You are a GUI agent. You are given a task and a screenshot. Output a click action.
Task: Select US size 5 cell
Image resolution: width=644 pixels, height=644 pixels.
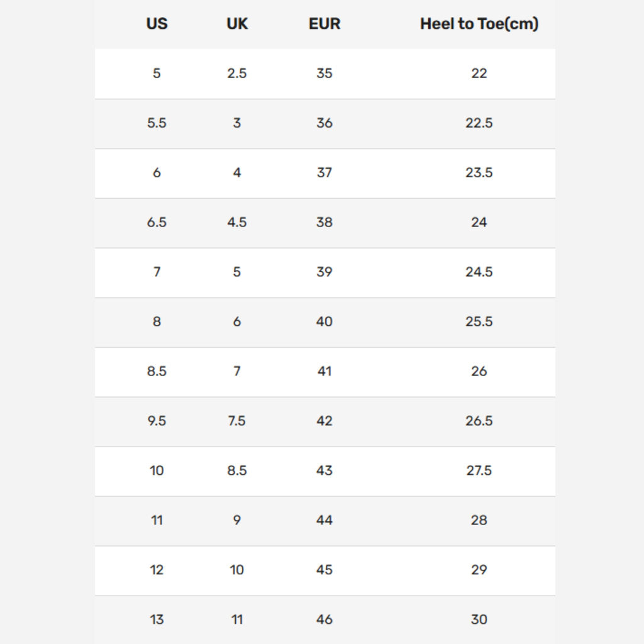[x=157, y=74]
